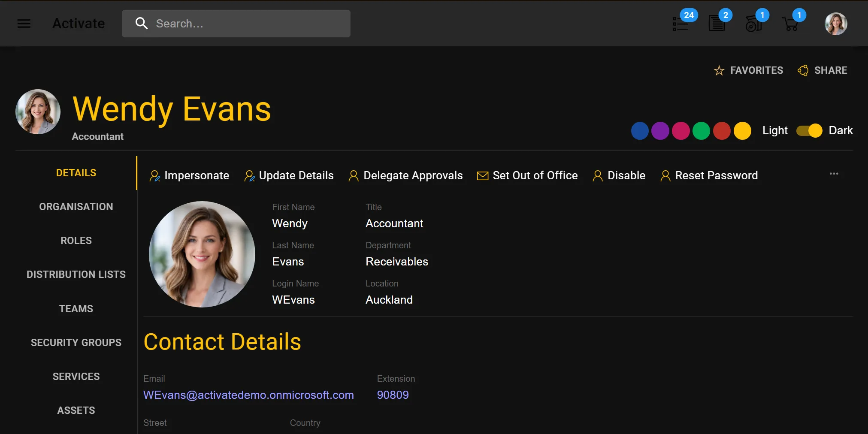
Task: Select the yellow theme color swatch
Action: coord(743,131)
